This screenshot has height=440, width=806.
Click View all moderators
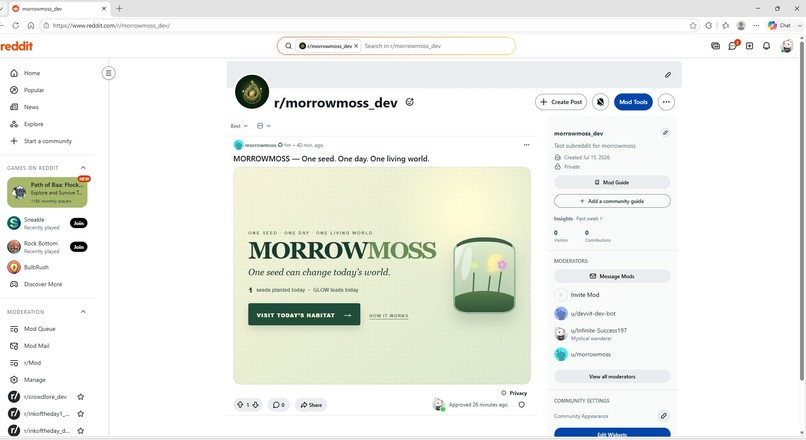pos(612,377)
